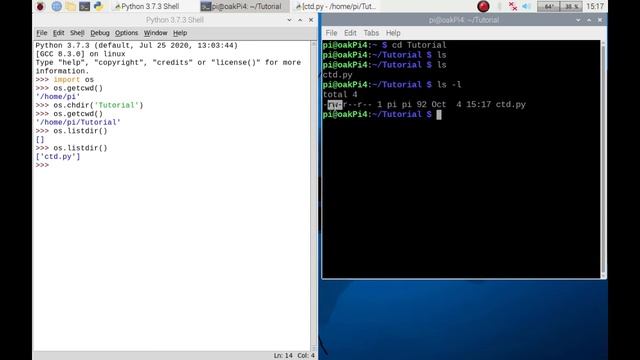Click the Python Shell vertical scrollbar
The width and height of the screenshot is (640, 360).
coord(314,195)
